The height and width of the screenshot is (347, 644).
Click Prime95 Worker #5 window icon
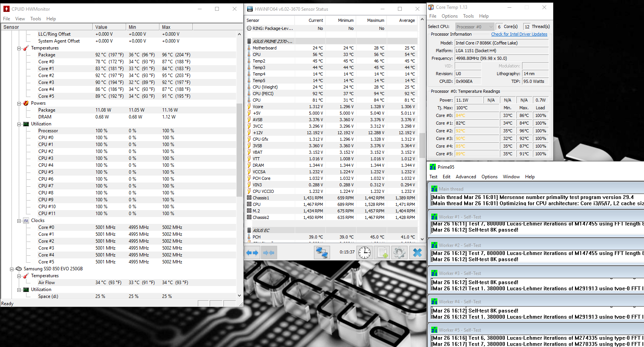click(x=434, y=330)
